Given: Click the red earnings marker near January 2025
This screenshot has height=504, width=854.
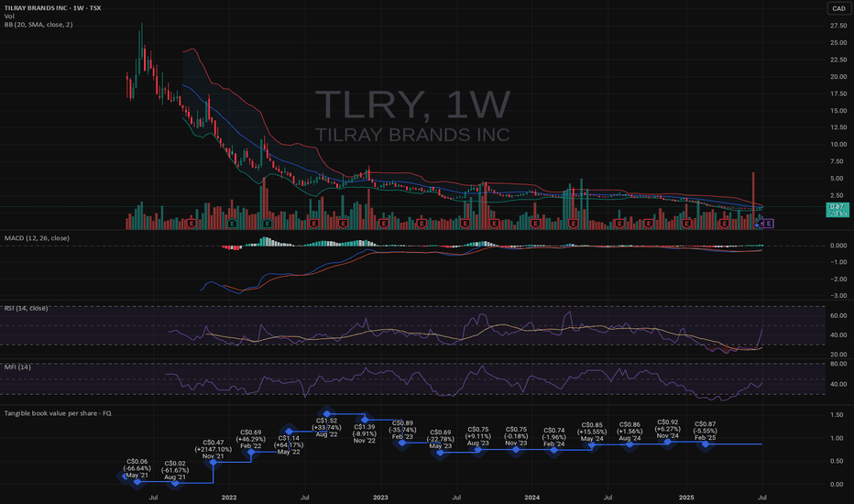Looking at the screenshot, I should coord(686,224).
